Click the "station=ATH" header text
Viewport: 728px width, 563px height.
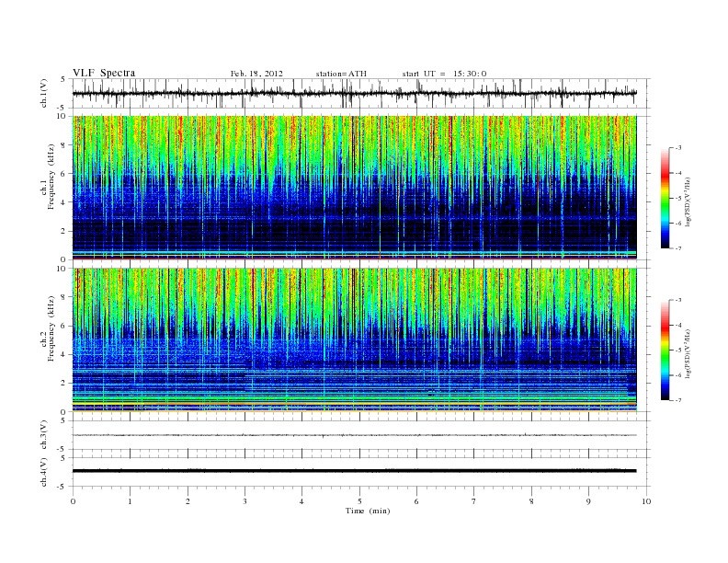click(x=341, y=74)
